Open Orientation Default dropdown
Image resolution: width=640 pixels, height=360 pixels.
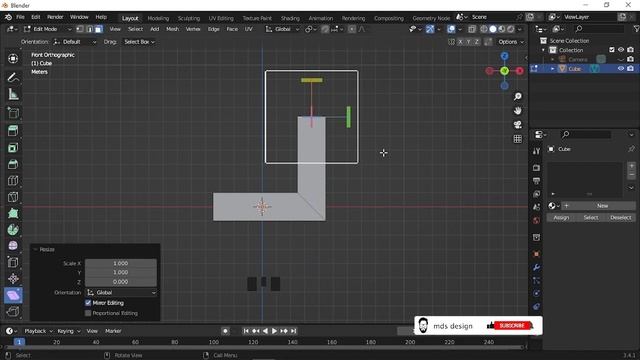75,42
